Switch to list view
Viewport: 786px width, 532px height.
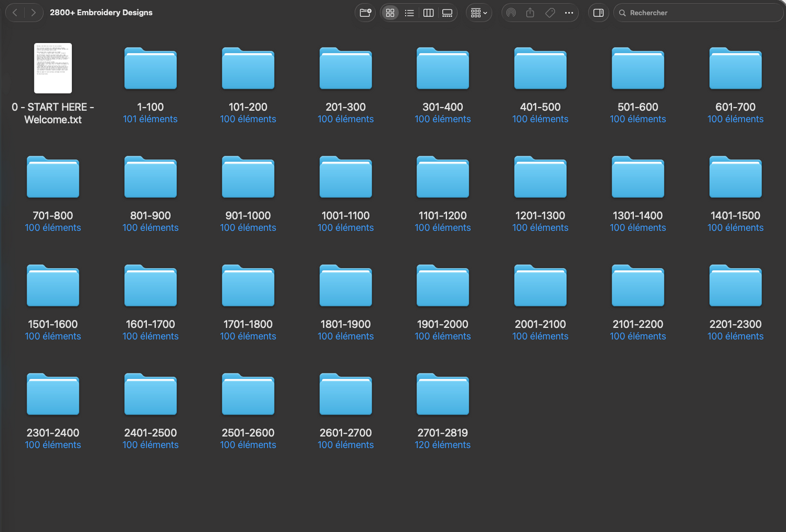point(409,13)
